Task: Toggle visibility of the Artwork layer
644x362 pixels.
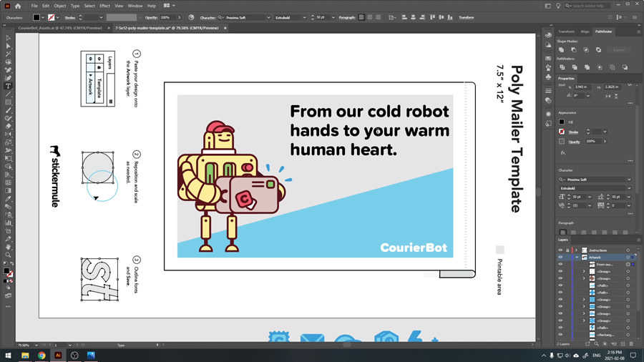Action: 561,258
